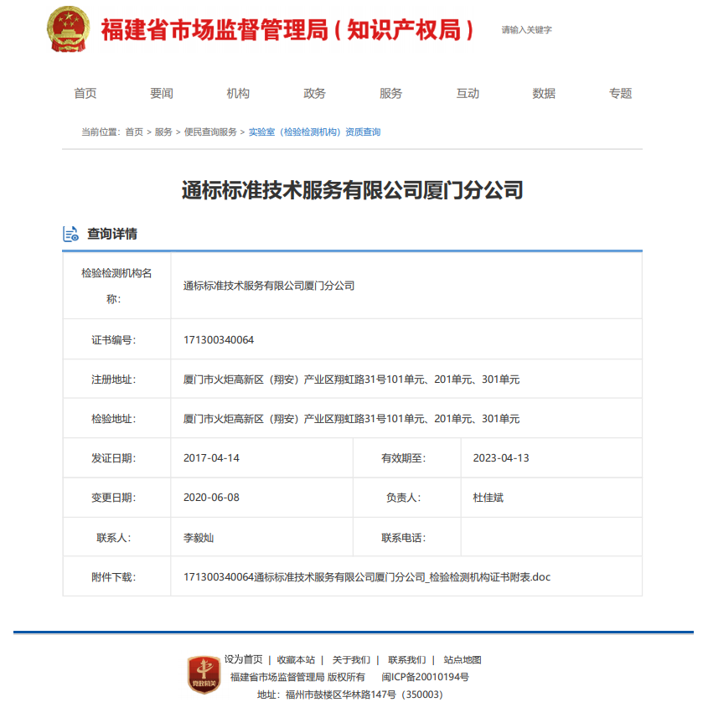Click the query details document icon
This screenshot has height=728, width=708.
70,234
